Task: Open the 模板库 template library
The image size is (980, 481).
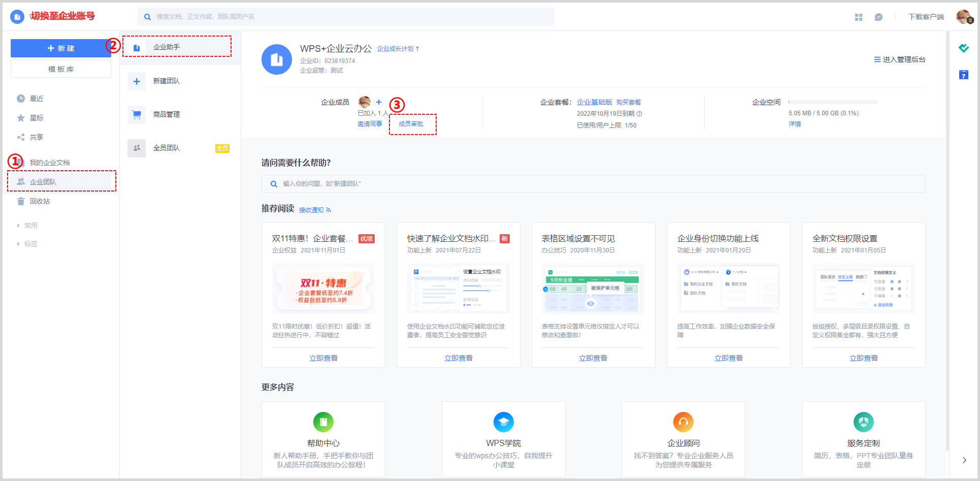Action: click(61, 69)
